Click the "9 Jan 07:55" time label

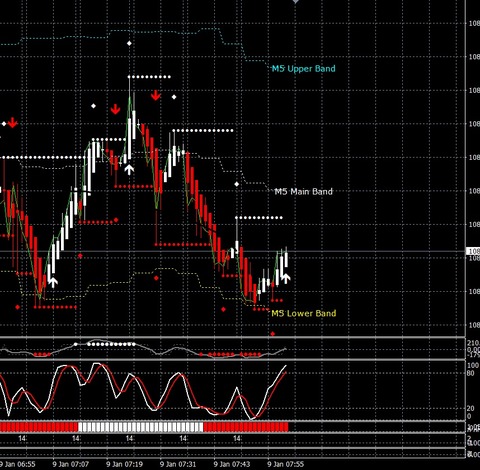(x=286, y=464)
